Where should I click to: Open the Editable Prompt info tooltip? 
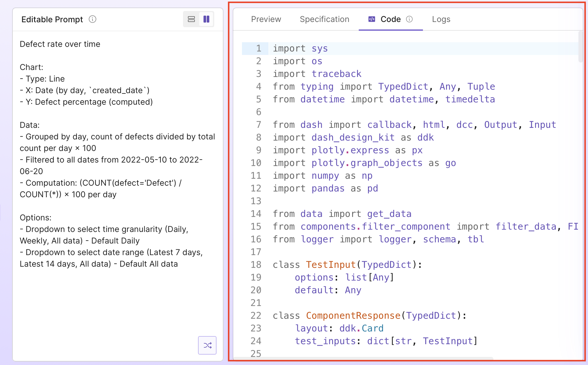(92, 19)
